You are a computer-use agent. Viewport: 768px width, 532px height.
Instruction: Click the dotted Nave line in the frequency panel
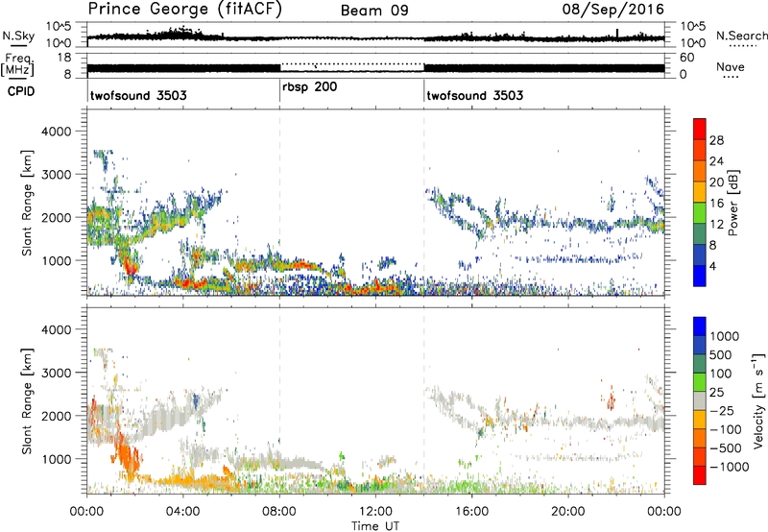pyautogui.click(x=351, y=63)
